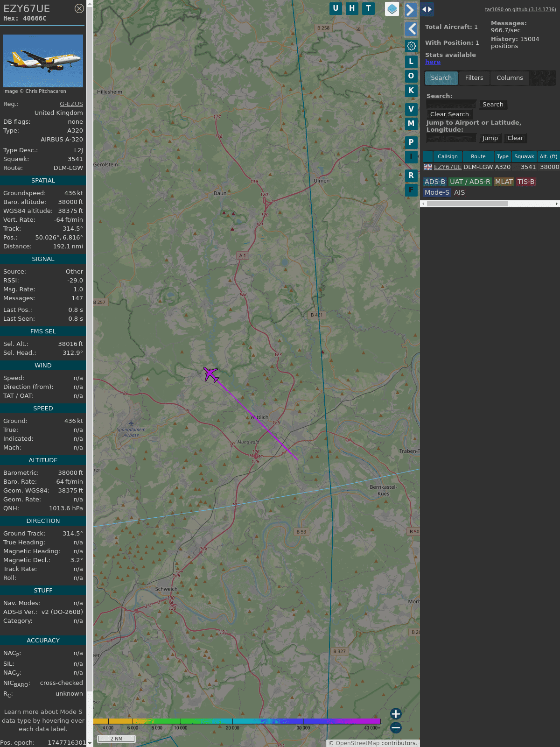Click the horizontal table scrollbar

[x=467, y=204]
